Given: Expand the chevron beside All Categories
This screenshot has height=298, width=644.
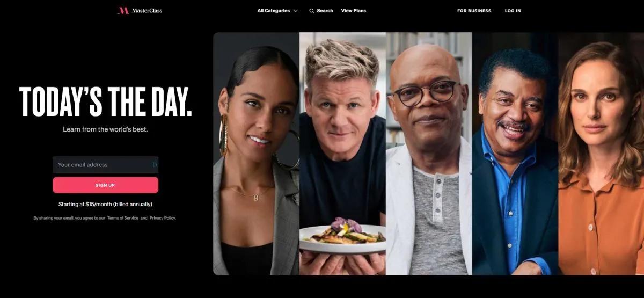Looking at the screenshot, I should (295, 11).
